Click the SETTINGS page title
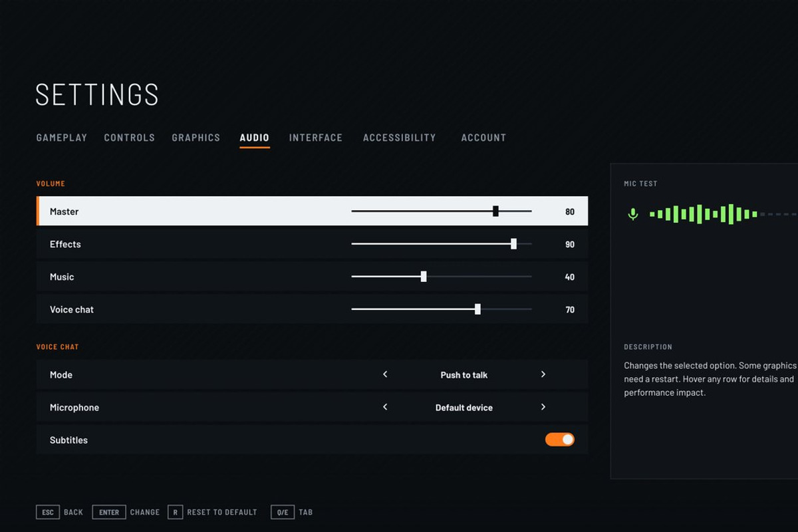This screenshot has width=798, height=532. 97,95
